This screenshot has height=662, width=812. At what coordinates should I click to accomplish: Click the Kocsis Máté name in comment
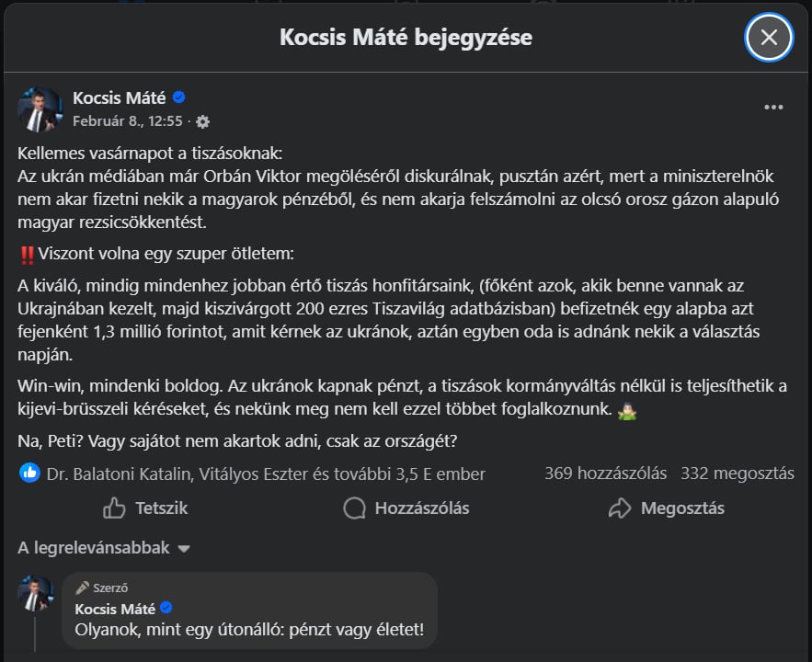pos(116,608)
